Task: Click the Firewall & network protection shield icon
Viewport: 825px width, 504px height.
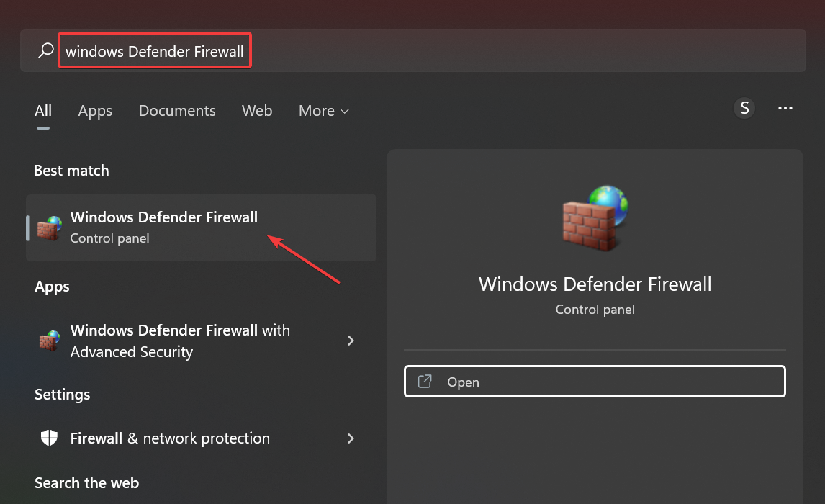Action: pyautogui.click(x=49, y=438)
